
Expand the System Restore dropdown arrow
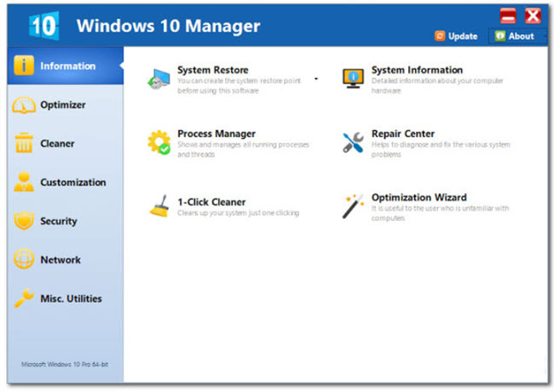(315, 78)
